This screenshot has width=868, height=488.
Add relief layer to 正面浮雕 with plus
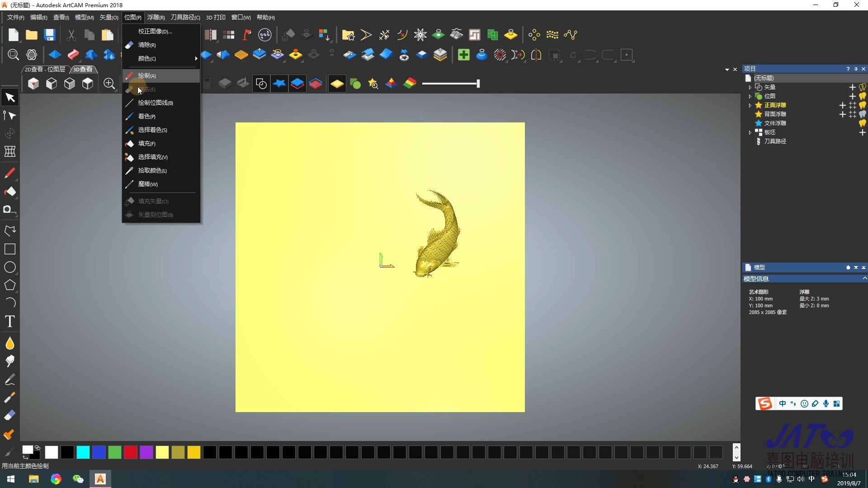(x=842, y=105)
